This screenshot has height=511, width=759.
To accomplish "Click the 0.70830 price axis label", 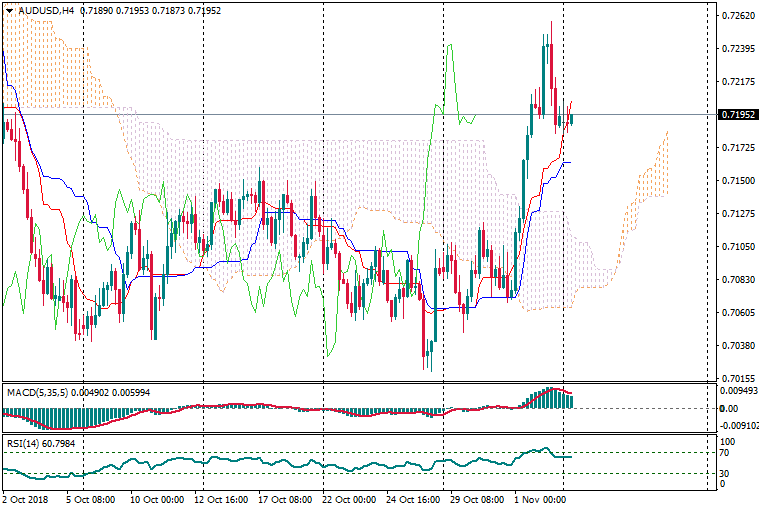I will pos(737,280).
